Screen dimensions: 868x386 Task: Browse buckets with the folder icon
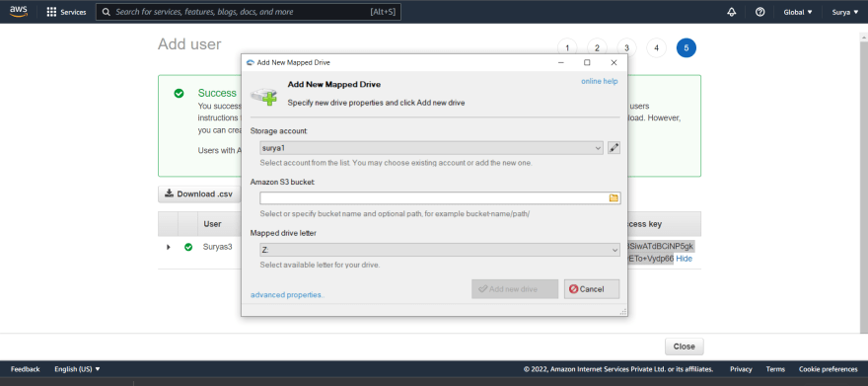(x=614, y=197)
